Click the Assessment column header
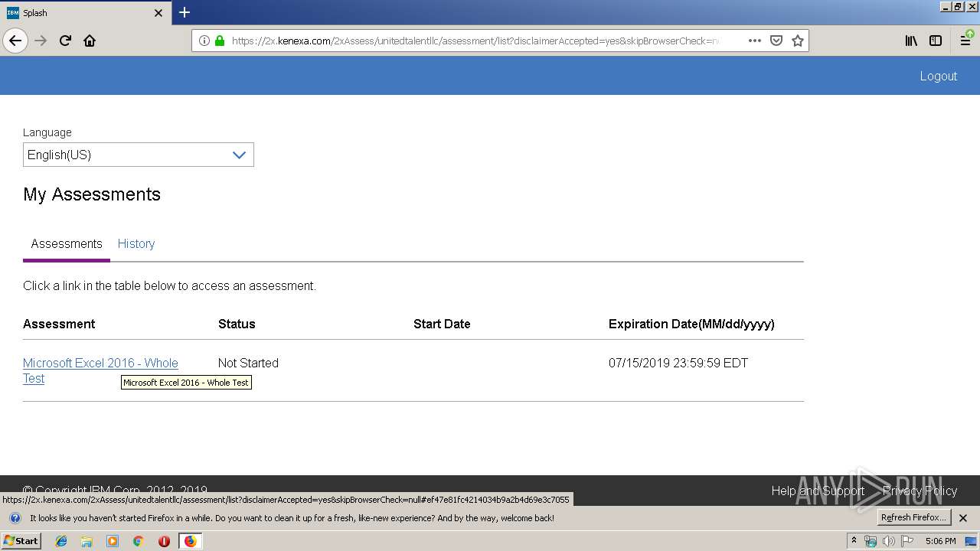Image resolution: width=980 pixels, height=551 pixels. [x=59, y=324]
